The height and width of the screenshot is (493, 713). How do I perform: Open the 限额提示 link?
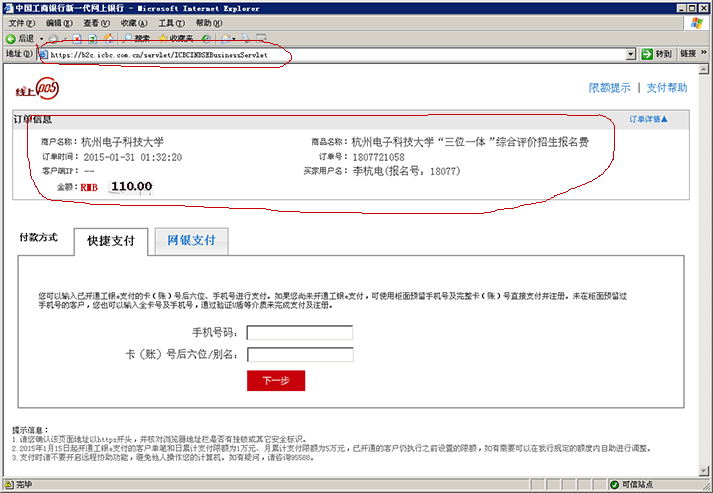609,88
